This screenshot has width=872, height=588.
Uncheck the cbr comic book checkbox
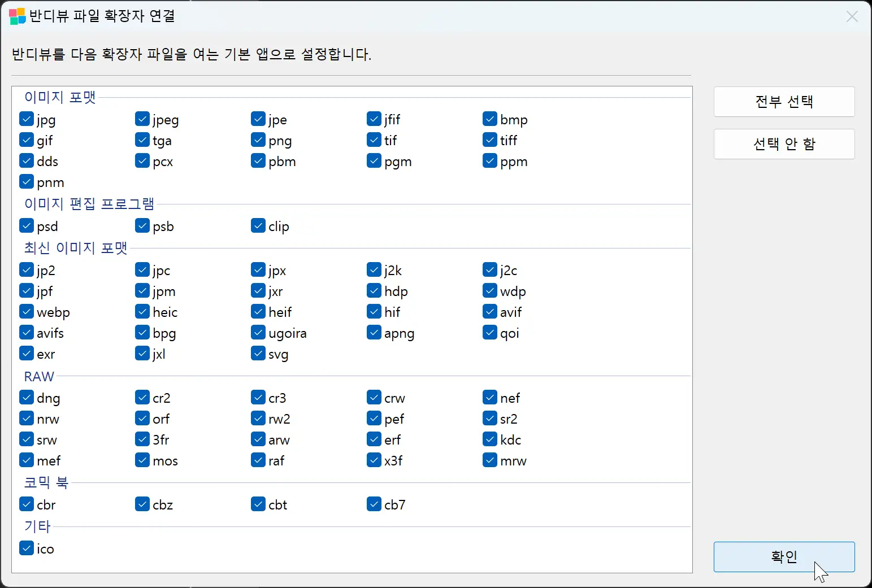[26, 504]
